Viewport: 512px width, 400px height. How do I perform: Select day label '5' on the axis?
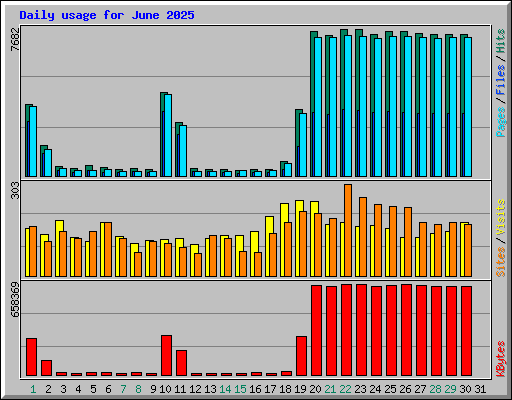(93, 389)
